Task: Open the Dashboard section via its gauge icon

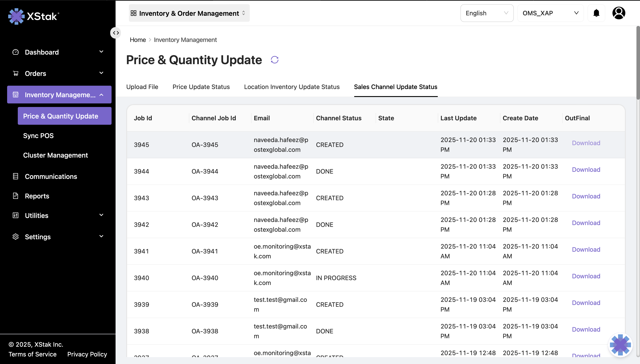Action: tap(15, 52)
